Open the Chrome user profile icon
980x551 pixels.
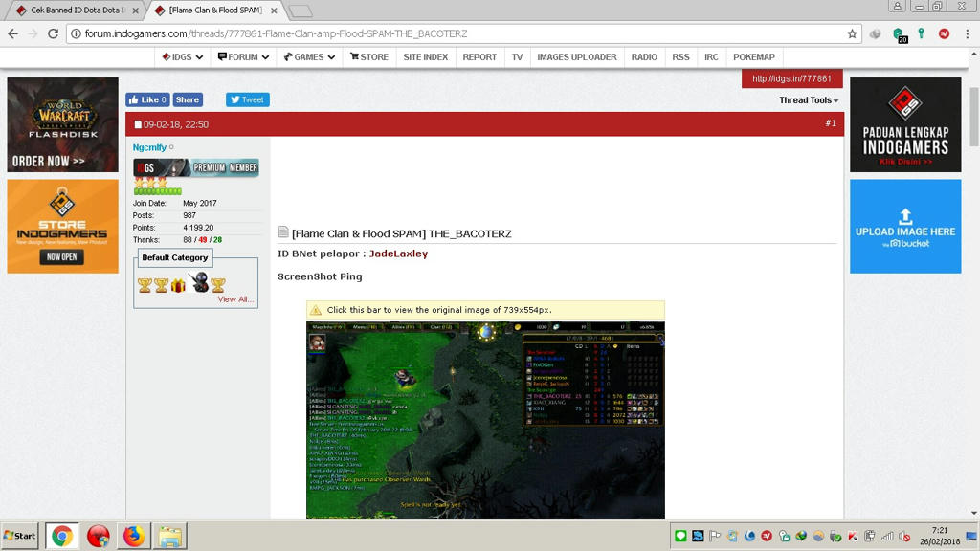[897, 7]
